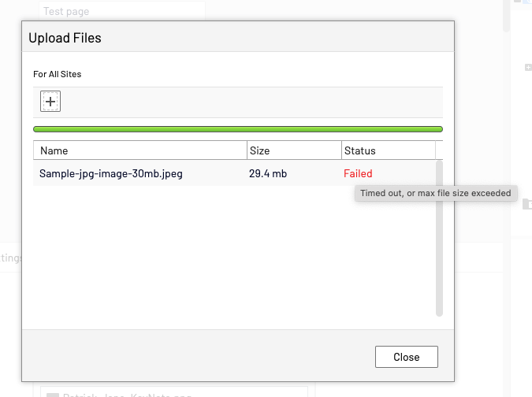The width and height of the screenshot is (532, 397).
Task: Click the Name column header
Action: (54, 150)
